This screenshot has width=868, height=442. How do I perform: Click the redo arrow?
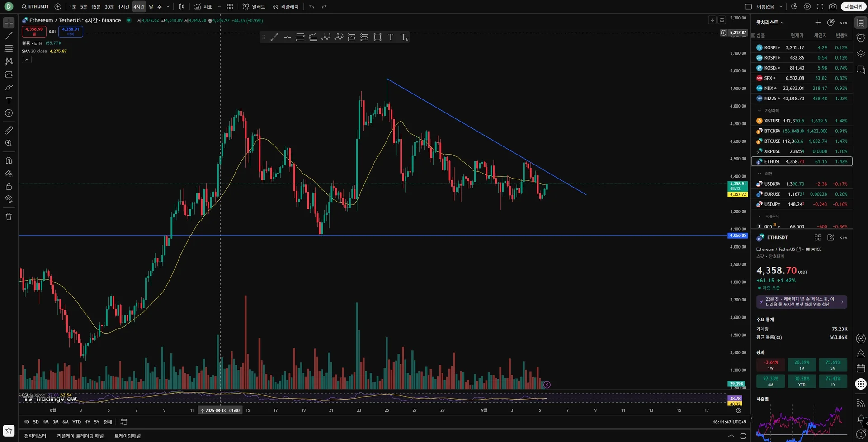tap(324, 7)
